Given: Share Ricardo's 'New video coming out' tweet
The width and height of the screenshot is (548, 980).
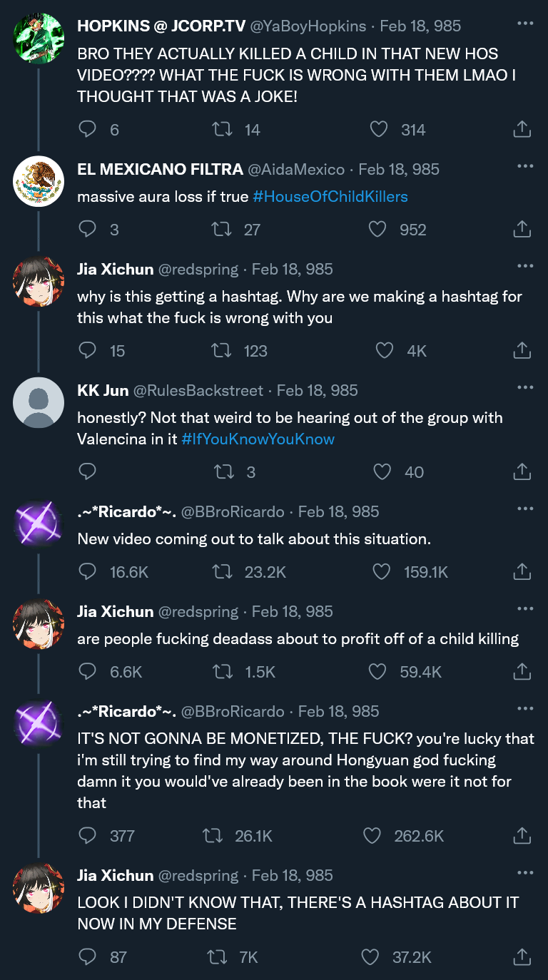Looking at the screenshot, I should pyautogui.click(x=522, y=571).
